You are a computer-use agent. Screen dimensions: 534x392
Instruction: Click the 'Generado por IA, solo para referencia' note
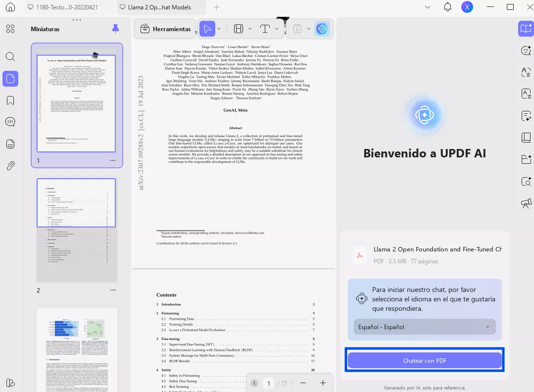click(x=425, y=388)
